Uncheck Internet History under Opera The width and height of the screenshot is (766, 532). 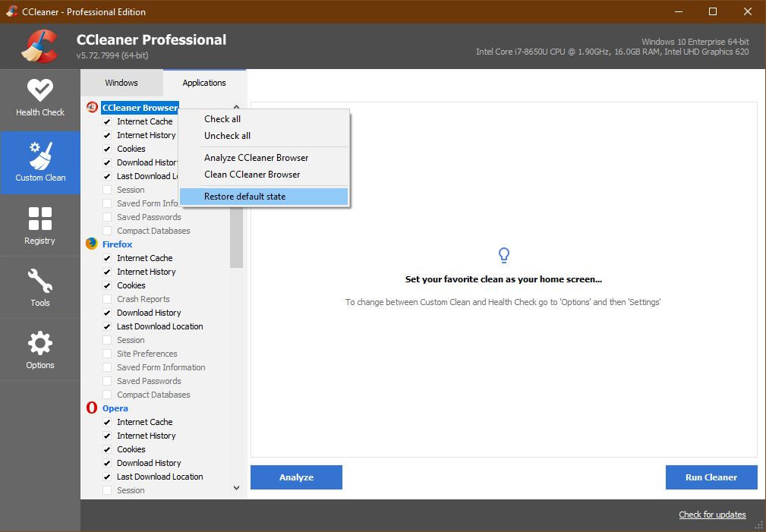tap(107, 435)
